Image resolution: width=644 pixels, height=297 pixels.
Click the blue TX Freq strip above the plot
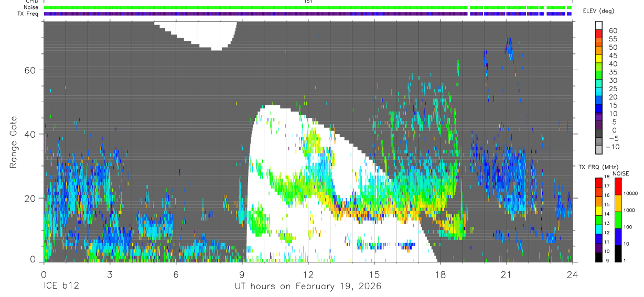point(308,14)
